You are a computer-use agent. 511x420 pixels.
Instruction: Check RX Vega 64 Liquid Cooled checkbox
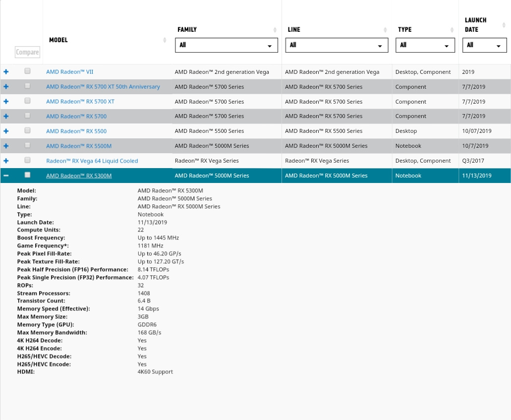pos(27,160)
